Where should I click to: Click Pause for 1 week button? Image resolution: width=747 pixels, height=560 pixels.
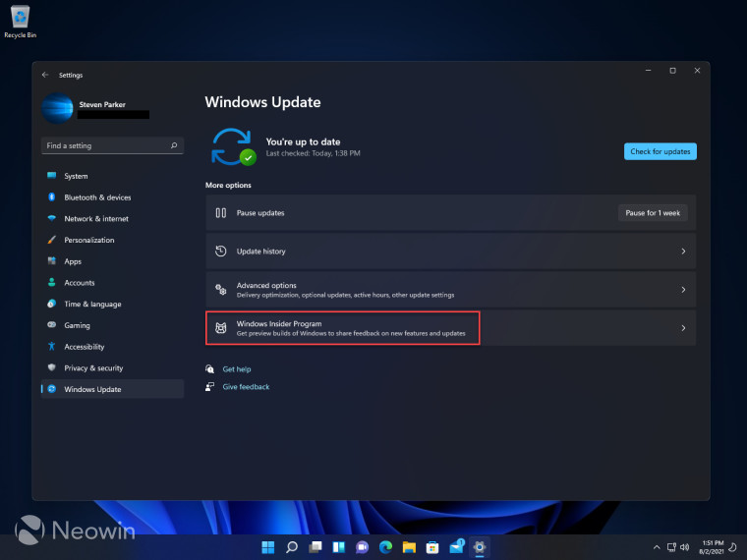[653, 213]
